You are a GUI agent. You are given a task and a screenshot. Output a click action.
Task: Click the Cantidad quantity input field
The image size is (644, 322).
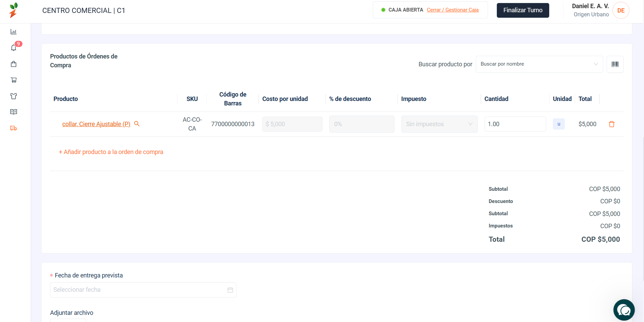click(515, 124)
